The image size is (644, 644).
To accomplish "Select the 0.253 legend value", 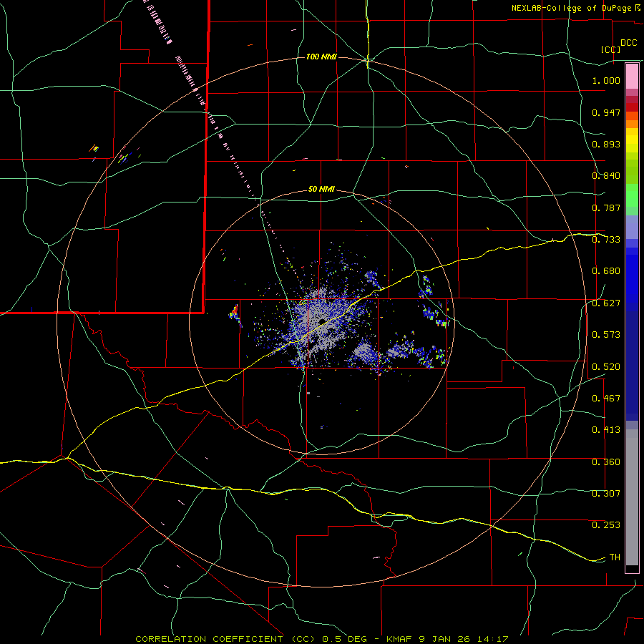I will pos(606,525).
